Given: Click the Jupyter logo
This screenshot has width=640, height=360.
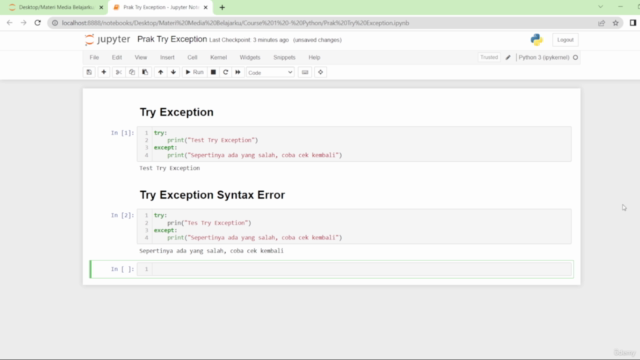Looking at the screenshot, I should 107,40.
